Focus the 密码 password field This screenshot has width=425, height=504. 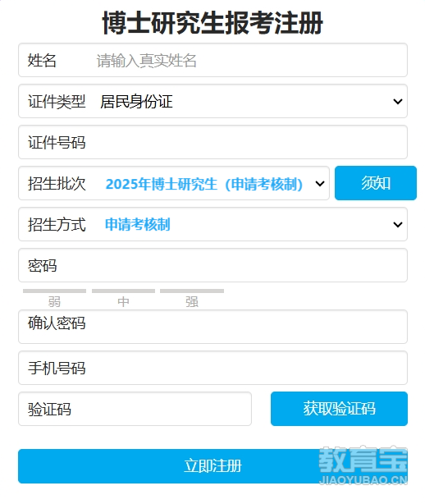click(x=212, y=265)
